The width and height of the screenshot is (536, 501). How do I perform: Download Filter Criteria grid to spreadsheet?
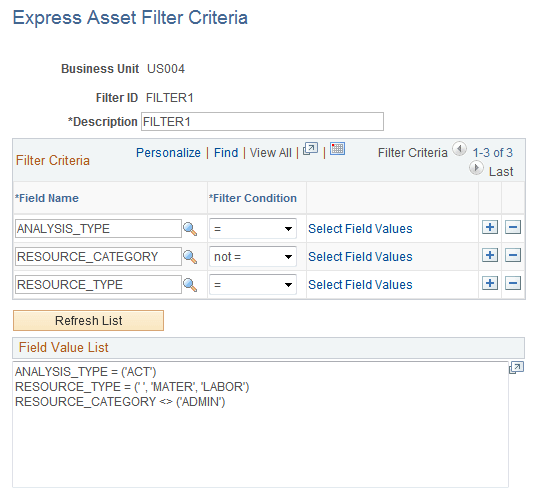337,149
